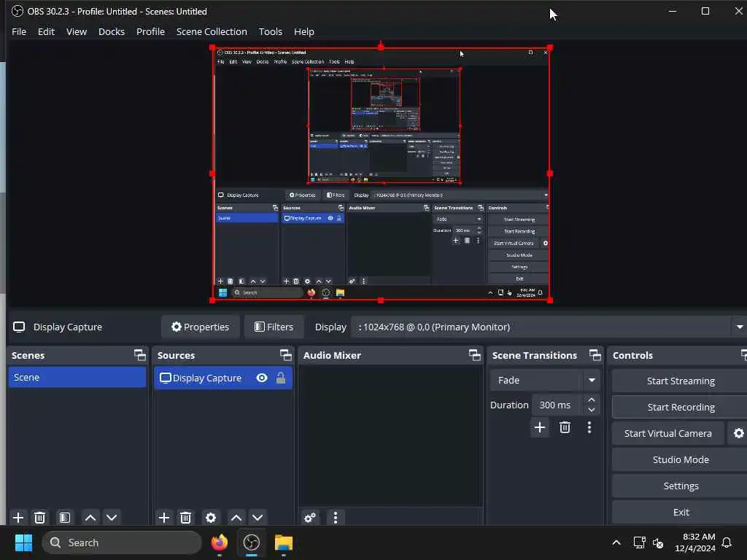Screen dimensions: 747x560
Task: Add a new scene with plus icon
Action: coord(18,518)
